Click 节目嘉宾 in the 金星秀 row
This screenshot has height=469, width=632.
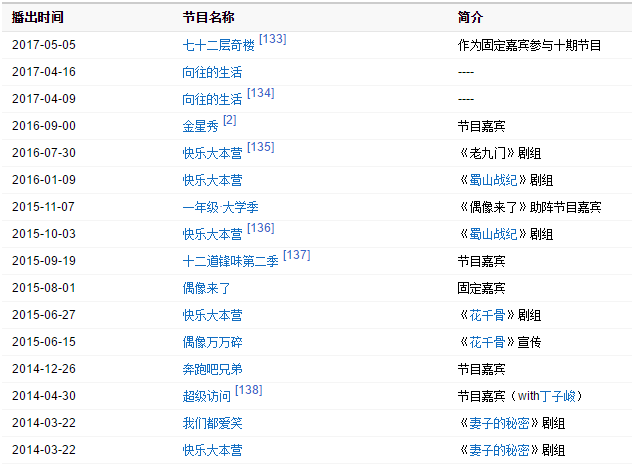pos(481,126)
